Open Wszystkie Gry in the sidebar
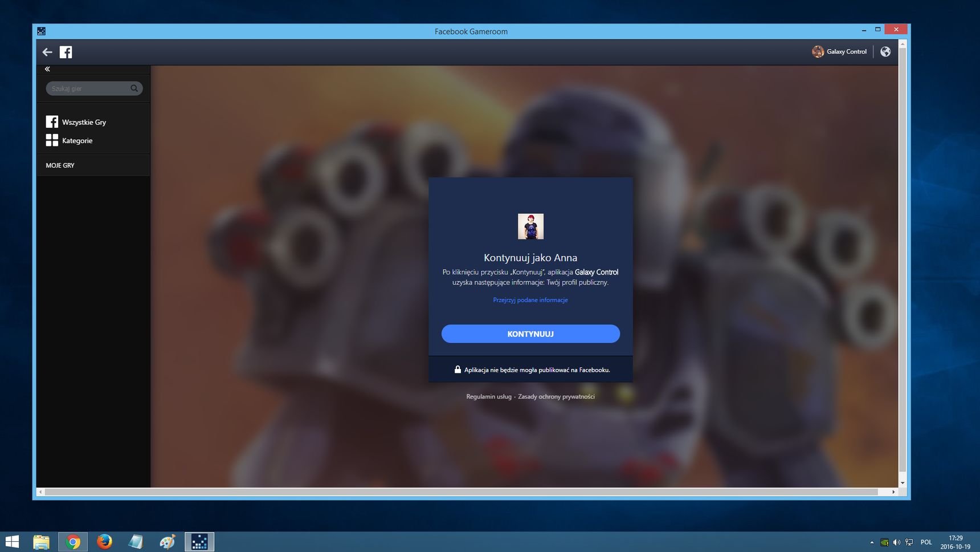The height and width of the screenshot is (552, 980). coord(76,122)
